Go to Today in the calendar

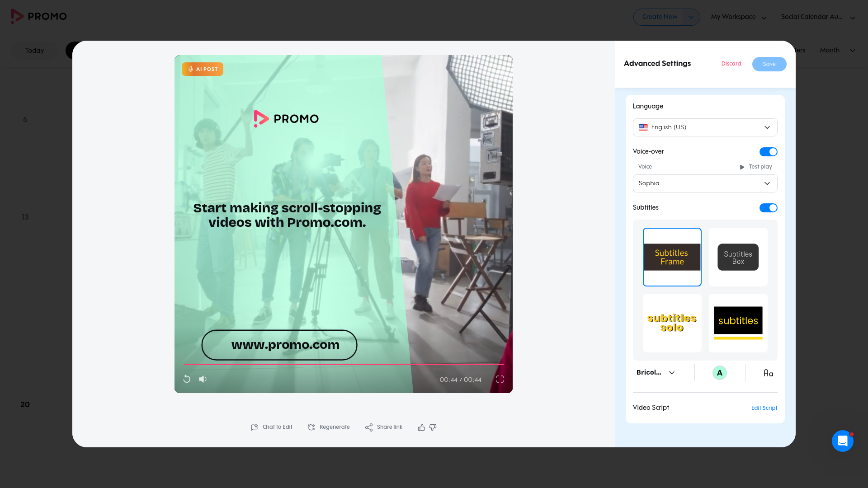coord(34,51)
